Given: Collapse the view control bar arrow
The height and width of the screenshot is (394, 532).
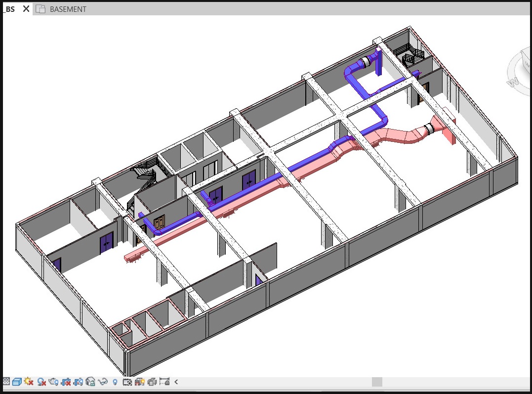Looking at the screenshot, I should [176, 382].
